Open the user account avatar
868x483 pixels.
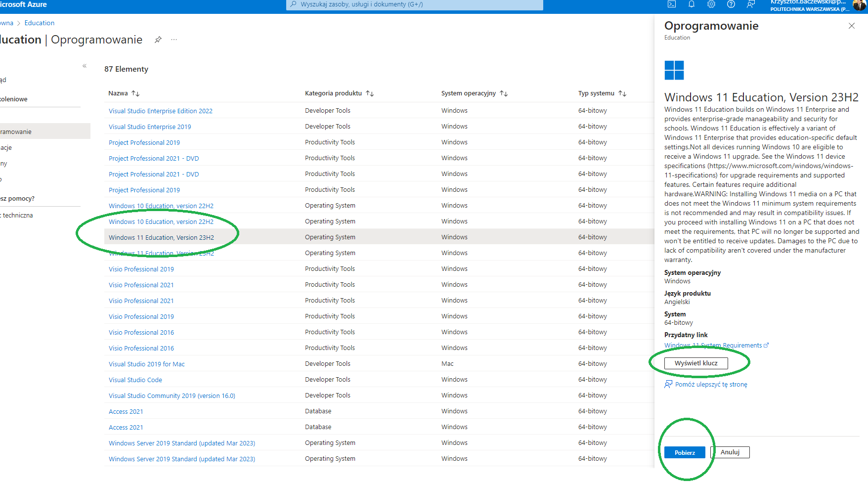(x=859, y=5)
